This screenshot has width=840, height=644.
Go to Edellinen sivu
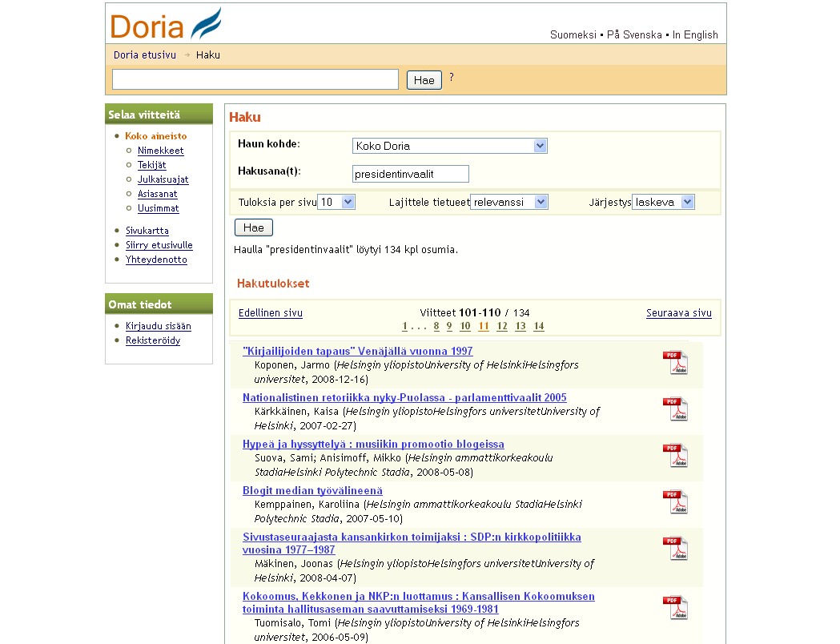270,313
